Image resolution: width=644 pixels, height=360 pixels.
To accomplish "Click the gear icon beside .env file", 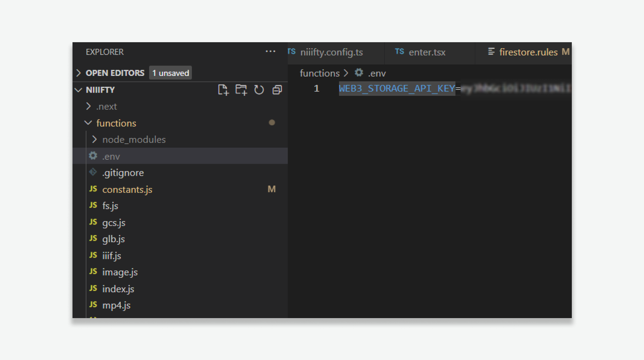I will click(93, 156).
